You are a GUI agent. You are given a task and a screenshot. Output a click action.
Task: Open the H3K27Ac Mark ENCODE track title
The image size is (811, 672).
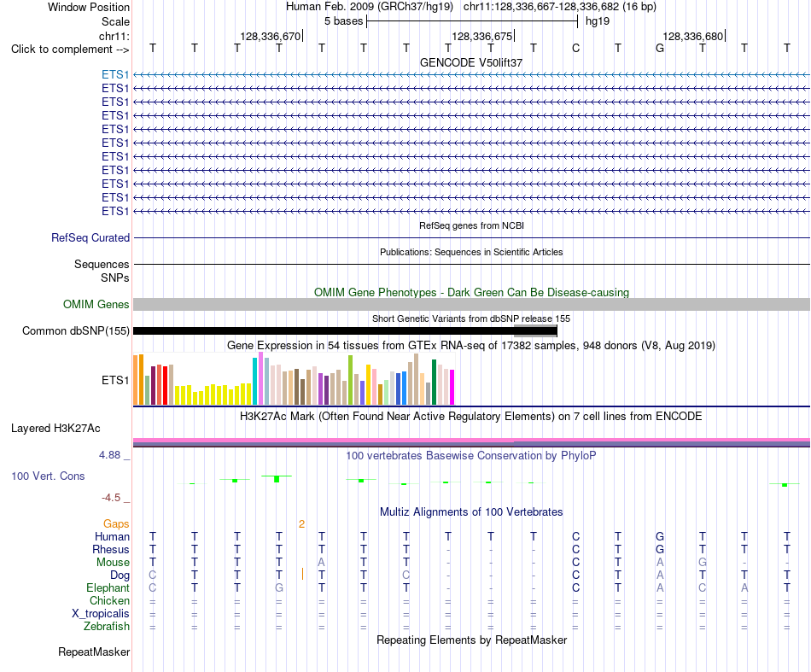(471, 417)
